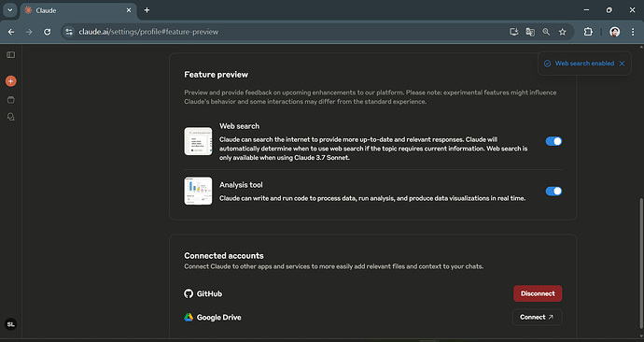Dismiss the Web search enabled notification
Image resolution: width=644 pixels, height=342 pixels.
622,64
